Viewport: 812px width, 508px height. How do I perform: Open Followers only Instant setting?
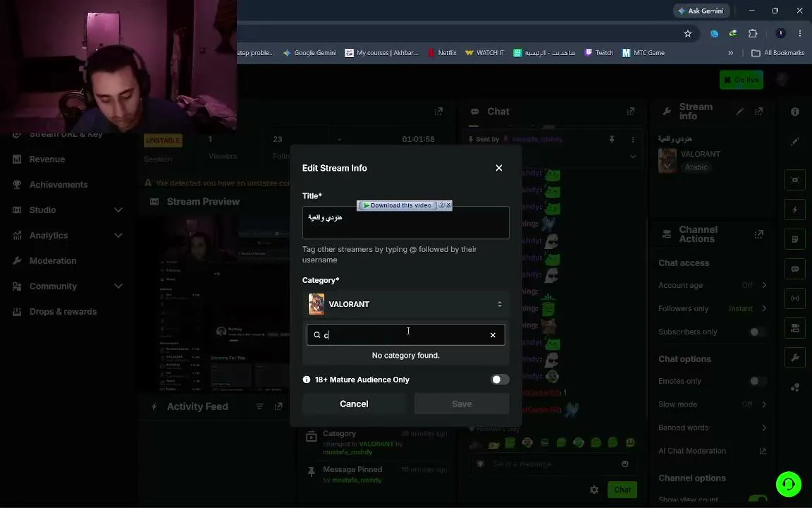click(712, 309)
